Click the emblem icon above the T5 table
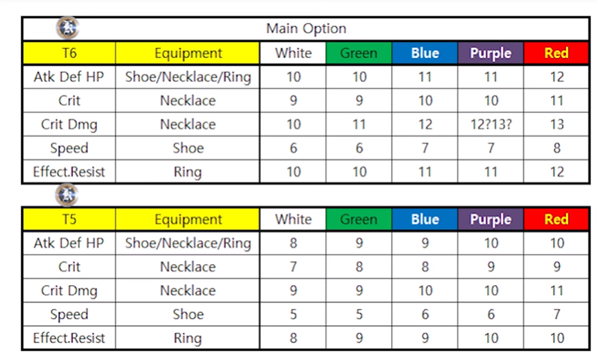 (x=67, y=194)
